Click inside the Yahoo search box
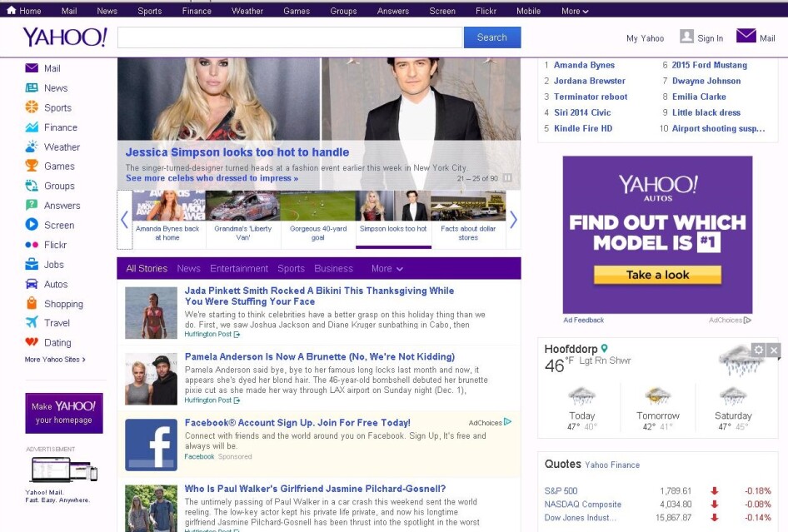 coord(290,37)
